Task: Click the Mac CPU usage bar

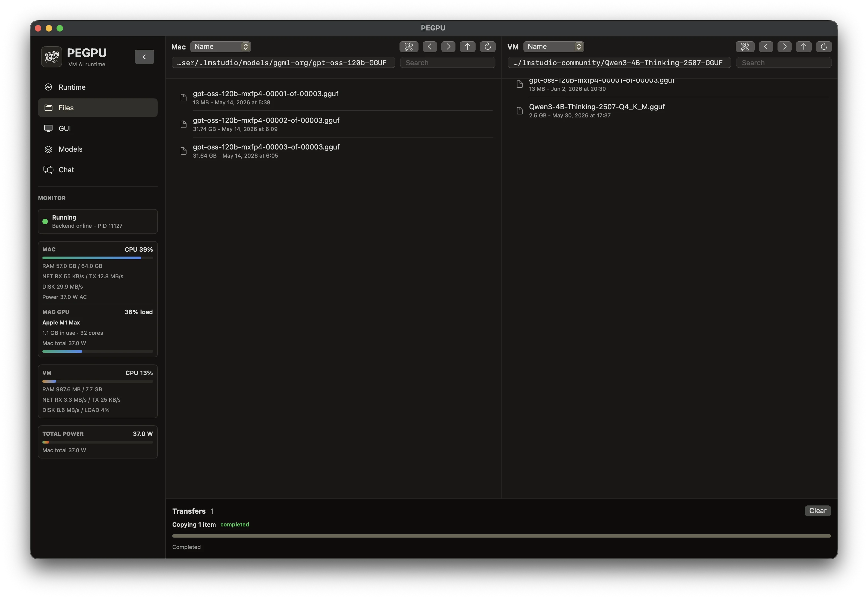Action: coord(98,258)
